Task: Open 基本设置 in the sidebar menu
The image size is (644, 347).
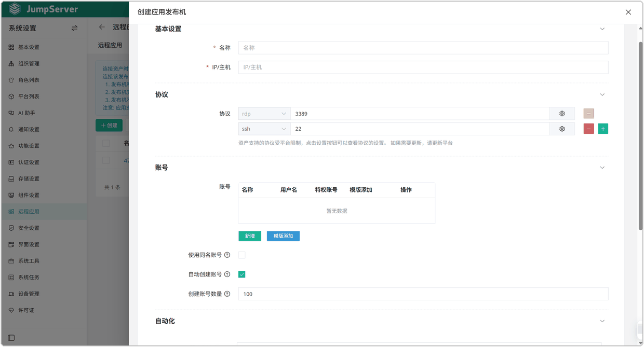Action: click(44, 47)
